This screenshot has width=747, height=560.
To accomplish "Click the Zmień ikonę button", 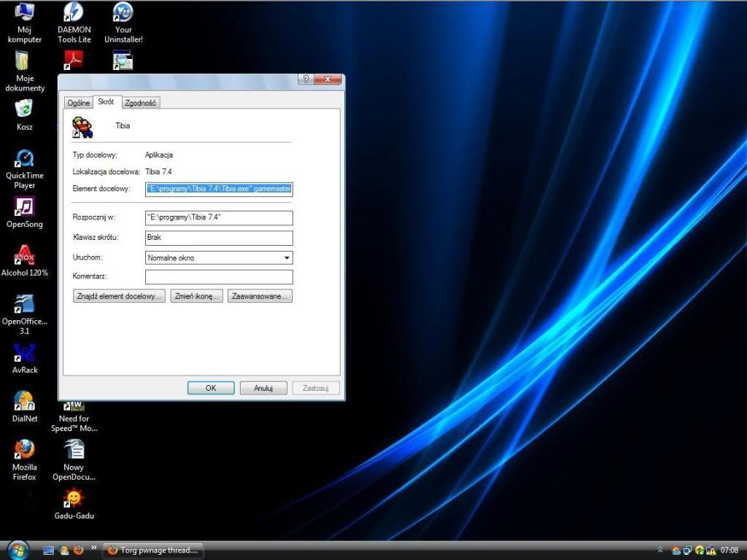I will point(197,296).
